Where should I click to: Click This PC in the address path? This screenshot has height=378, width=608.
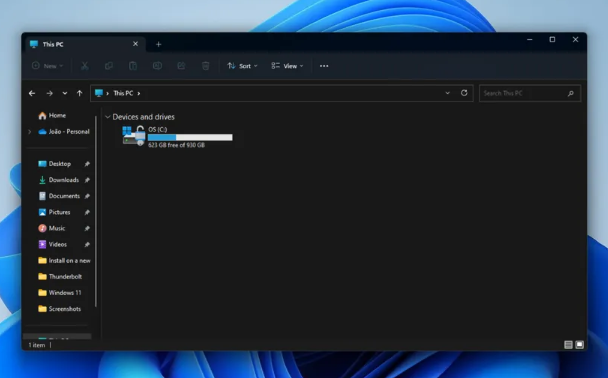123,93
